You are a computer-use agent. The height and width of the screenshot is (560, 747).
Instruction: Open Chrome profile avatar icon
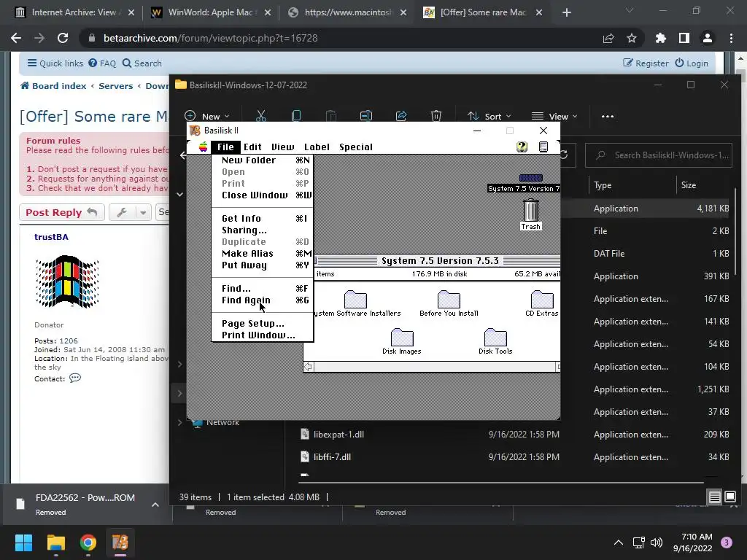coord(708,38)
